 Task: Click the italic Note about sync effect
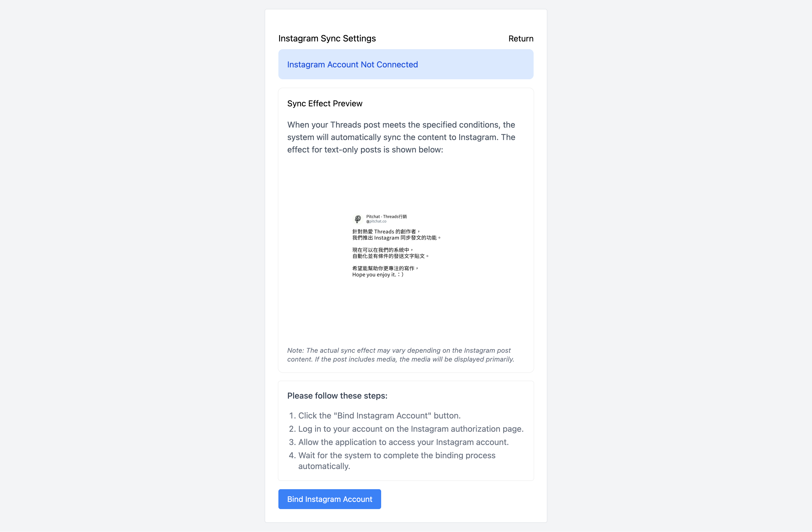[x=400, y=355]
